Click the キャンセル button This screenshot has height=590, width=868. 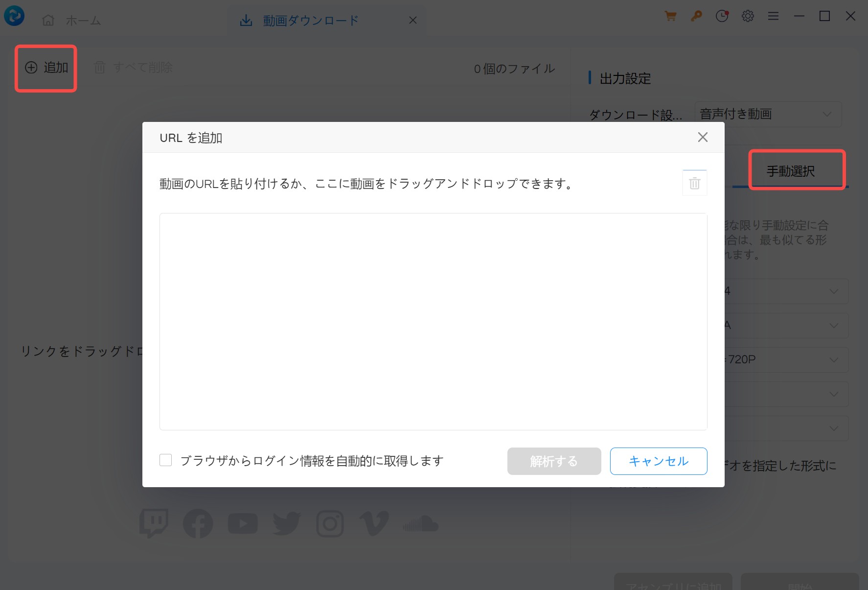pos(659,461)
